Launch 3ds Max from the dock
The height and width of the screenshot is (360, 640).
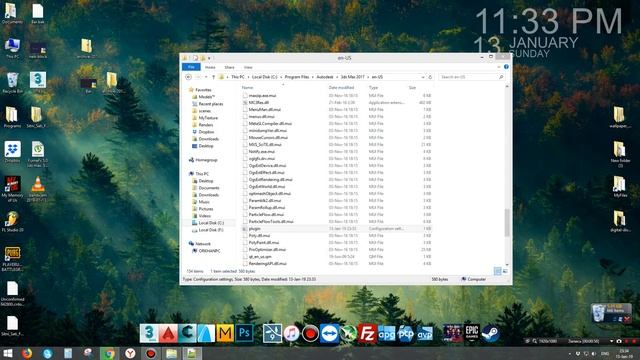[149, 333]
